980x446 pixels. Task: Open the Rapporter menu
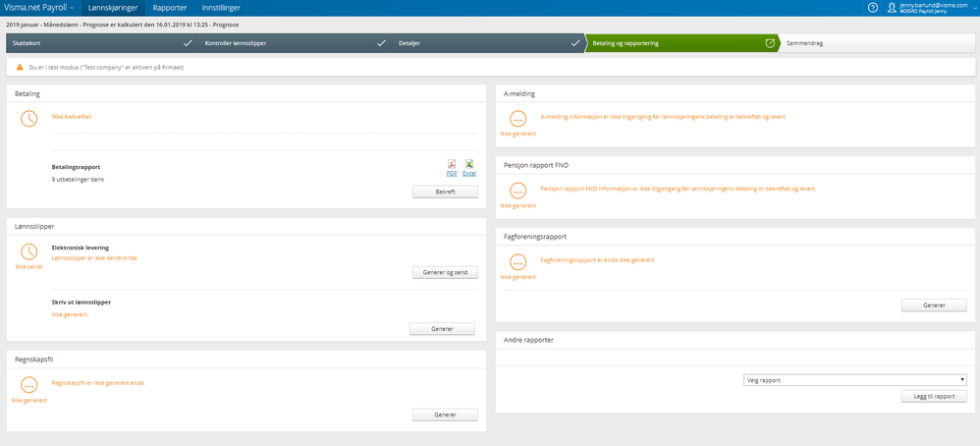pyautogui.click(x=169, y=8)
